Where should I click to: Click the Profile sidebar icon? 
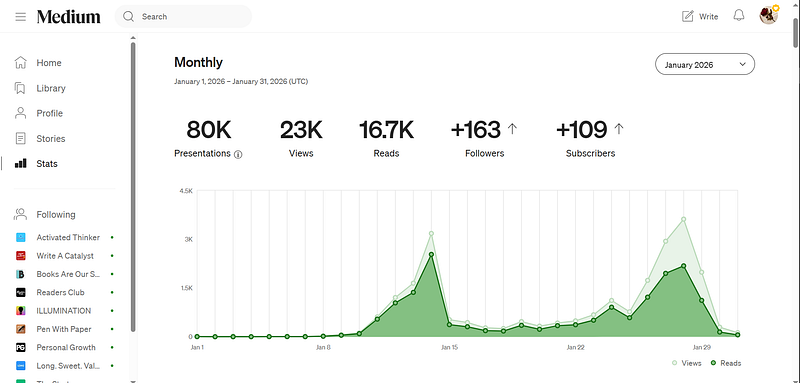20,113
